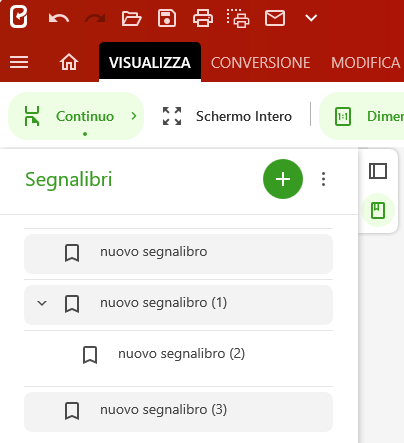Click the print selection area icon
This screenshot has height=443, width=404.
point(238,18)
